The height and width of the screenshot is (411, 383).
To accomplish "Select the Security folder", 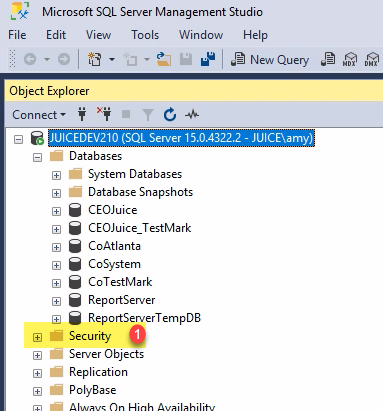I will 90,336.
